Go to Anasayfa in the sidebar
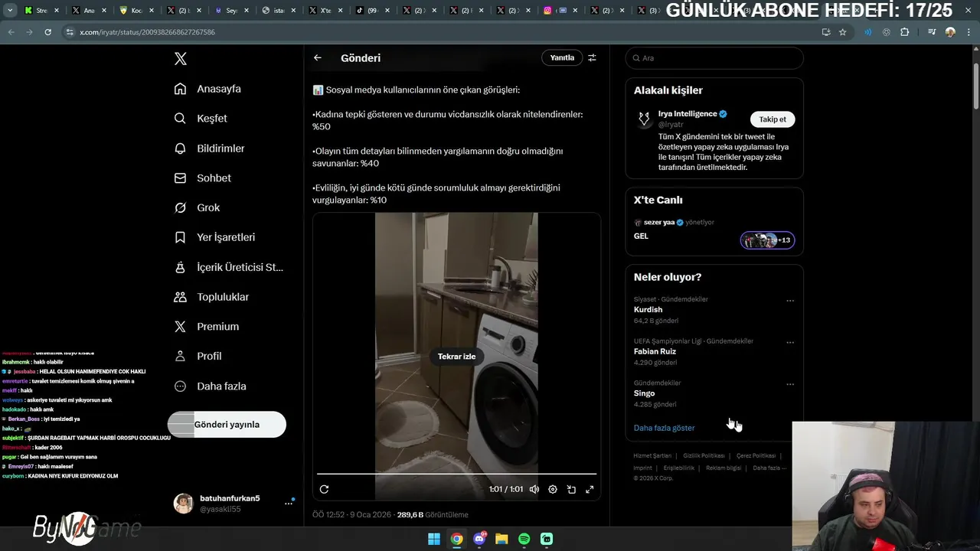Screen dimensions: 980x551 point(207,89)
